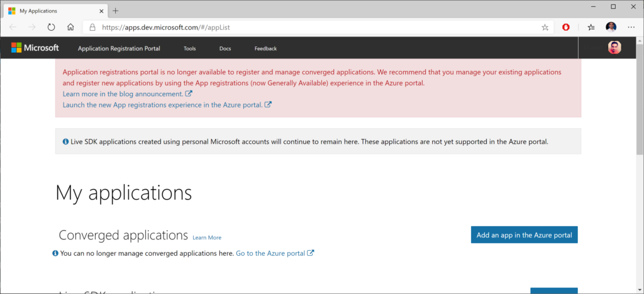Open the account avatar in the portal header
This screenshot has width=644, height=294.
click(614, 48)
